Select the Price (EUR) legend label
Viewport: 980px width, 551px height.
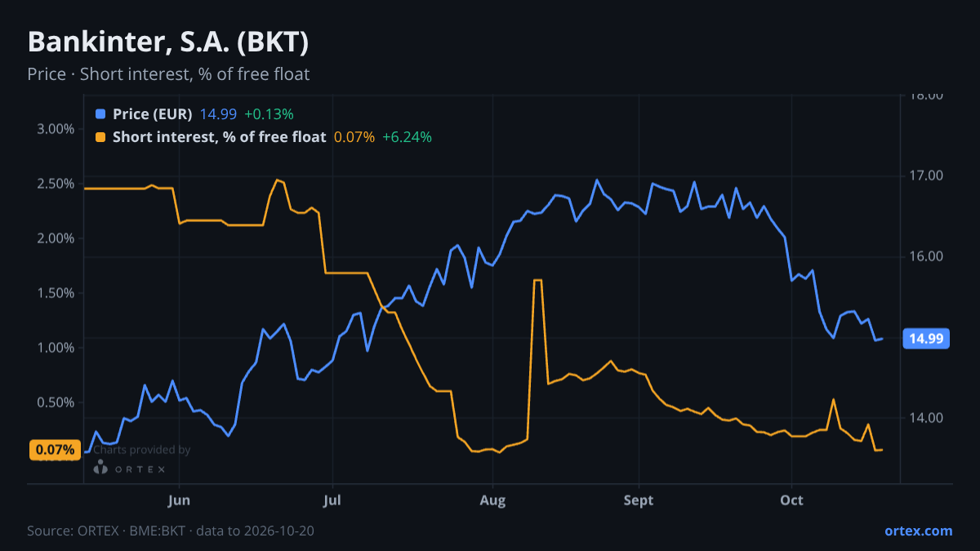click(153, 113)
